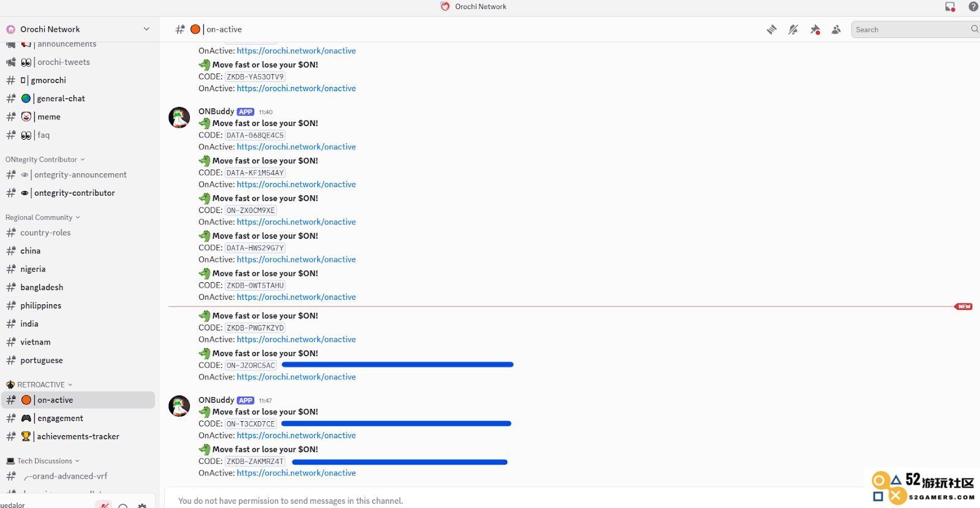Click code text DATA-KF1M54AY
This screenshot has width=980, height=508.
pyautogui.click(x=255, y=173)
